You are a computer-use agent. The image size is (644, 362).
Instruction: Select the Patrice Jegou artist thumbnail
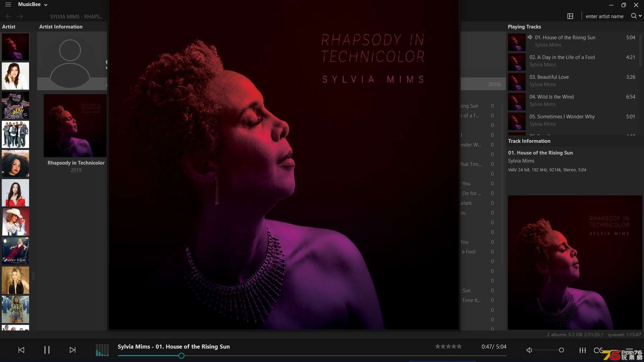point(15,251)
